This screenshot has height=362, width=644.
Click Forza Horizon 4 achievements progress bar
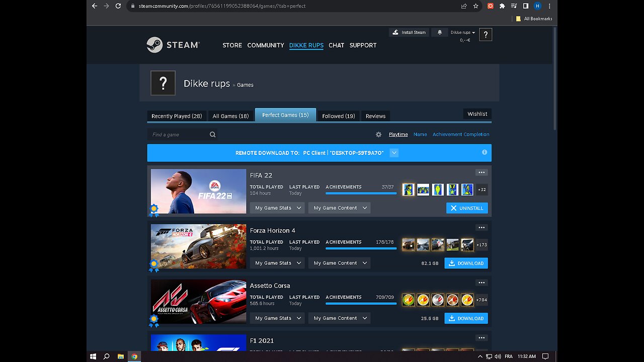click(361, 248)
